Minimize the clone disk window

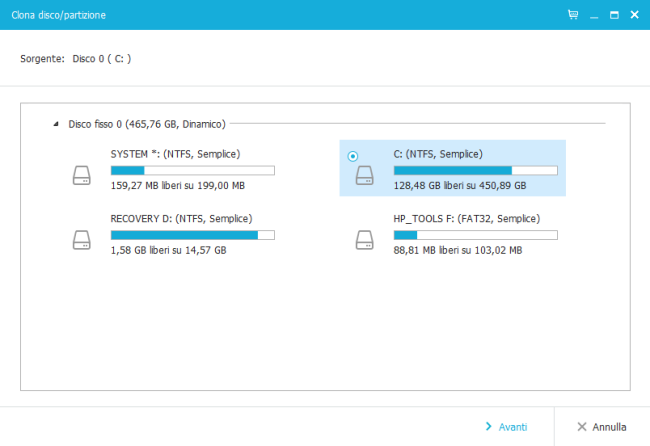[593, 15]
